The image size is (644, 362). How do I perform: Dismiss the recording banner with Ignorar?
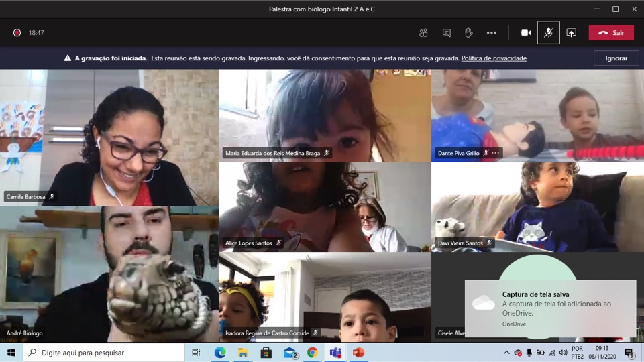click(616, 58)
